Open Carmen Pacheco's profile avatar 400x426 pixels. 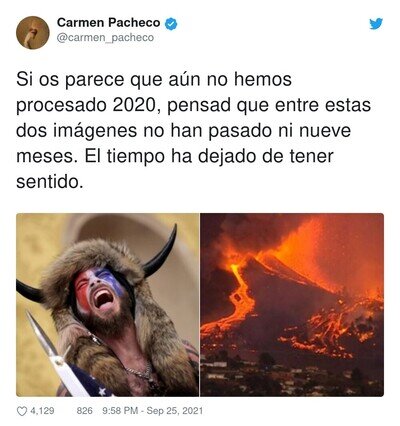click(33, 33)
